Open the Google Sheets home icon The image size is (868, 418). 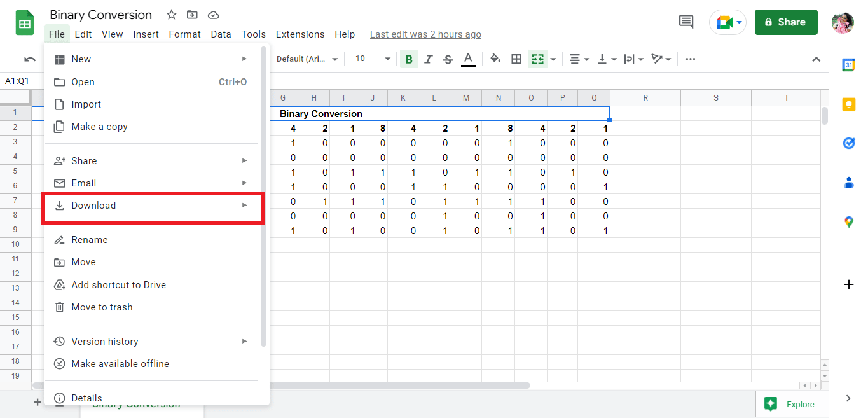[25, 22]
